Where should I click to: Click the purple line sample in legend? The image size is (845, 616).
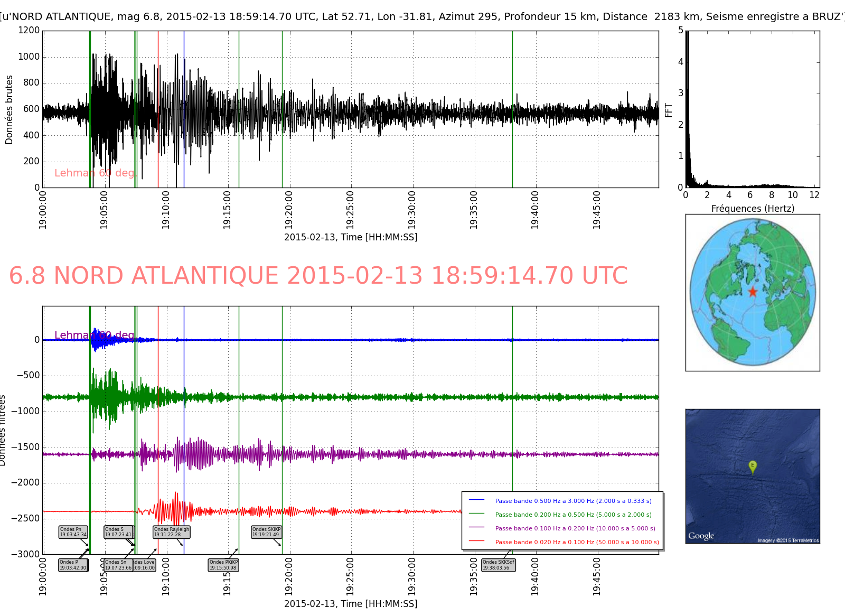(x=476, y=528)
